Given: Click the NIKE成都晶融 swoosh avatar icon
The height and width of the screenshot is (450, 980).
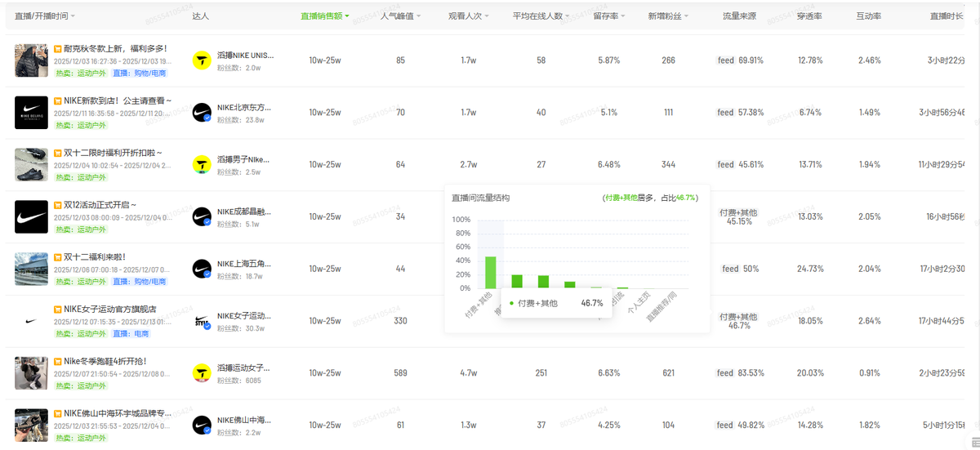Looking at the screenshot, I should click(202, 217).
